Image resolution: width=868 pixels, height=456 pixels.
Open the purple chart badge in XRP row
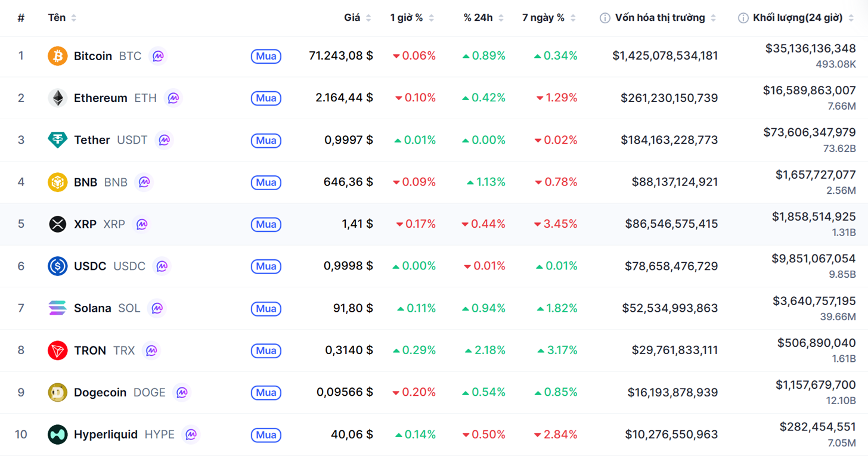click(x=141, y=224)
